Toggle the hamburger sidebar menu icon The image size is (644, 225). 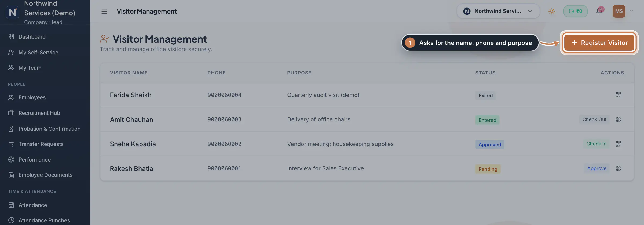coord(104,11)
